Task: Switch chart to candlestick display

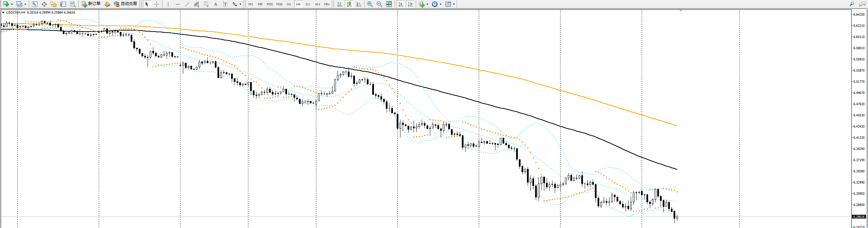Action: 349,4
